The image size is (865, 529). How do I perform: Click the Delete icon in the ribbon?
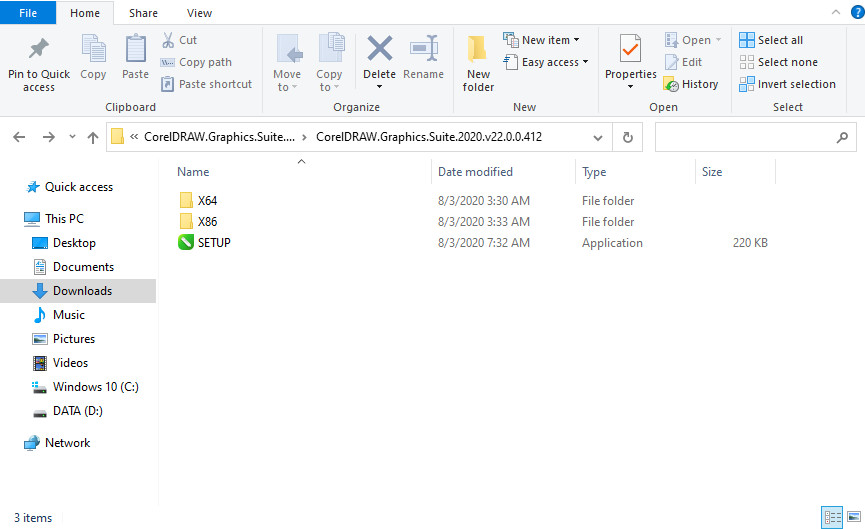(x=379, y=50)
